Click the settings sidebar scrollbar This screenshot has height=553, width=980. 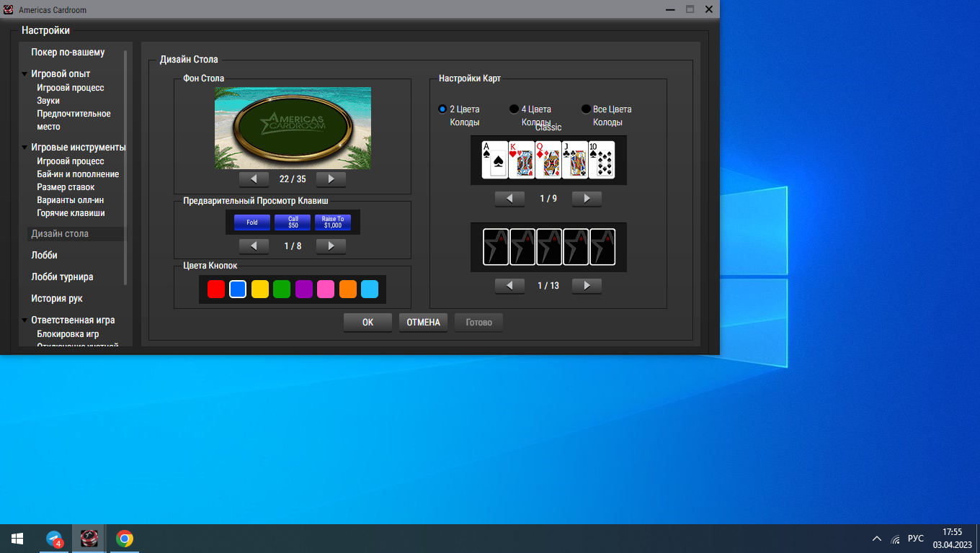[126, 167]
